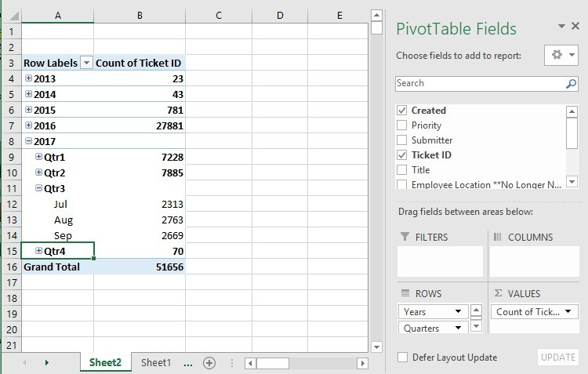Screen dimensions: 588x374
Task: Collapse the Qtr3 group
Action: 39,188
